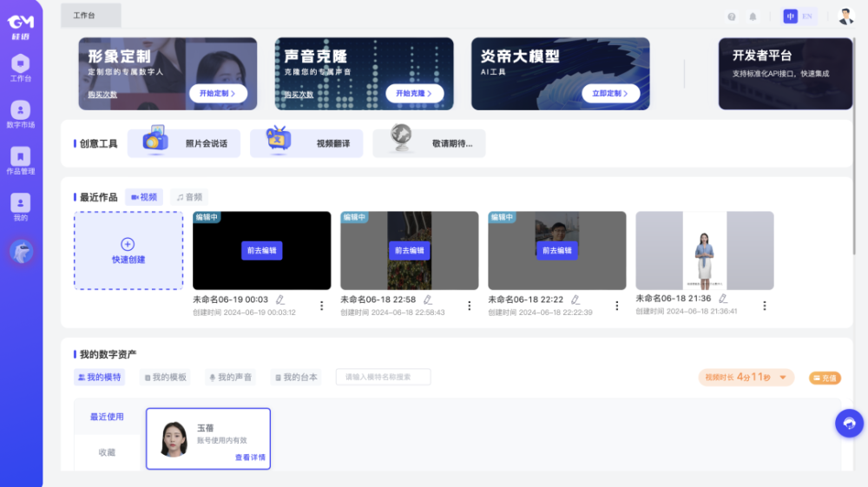Click 前去编辑 on 未命名06-18 22:58
The height and width of the screenshot is (487, 868).
[409, 251]
